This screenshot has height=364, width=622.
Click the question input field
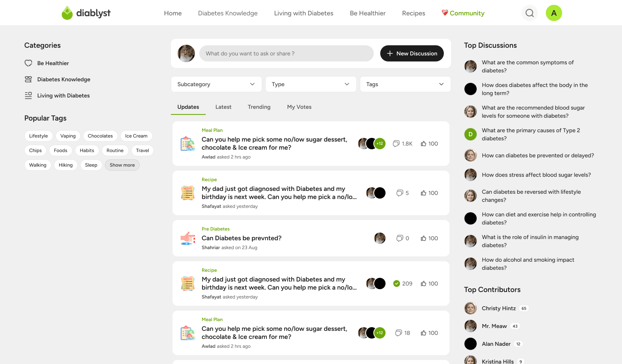click(286, 53)
